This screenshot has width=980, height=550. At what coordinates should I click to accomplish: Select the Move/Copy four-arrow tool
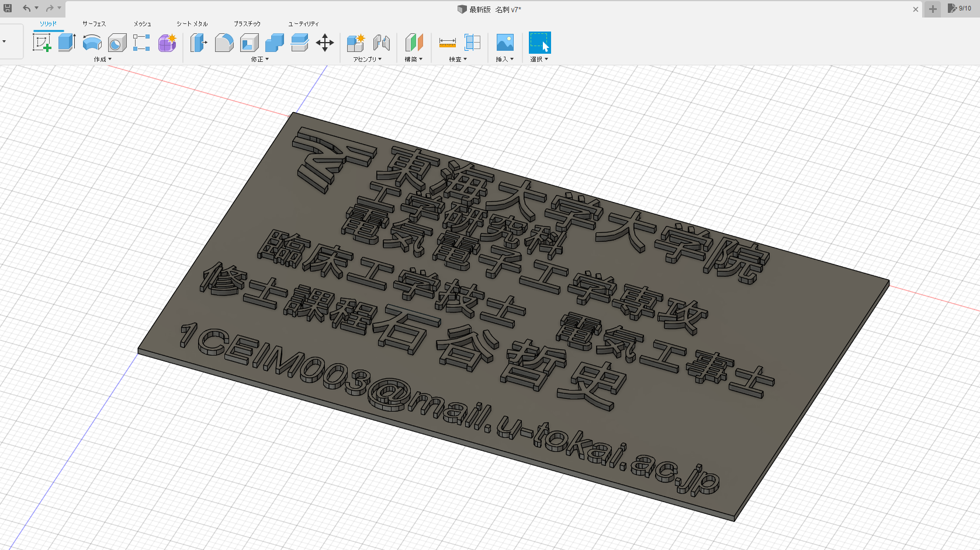[x=325, y=43]
